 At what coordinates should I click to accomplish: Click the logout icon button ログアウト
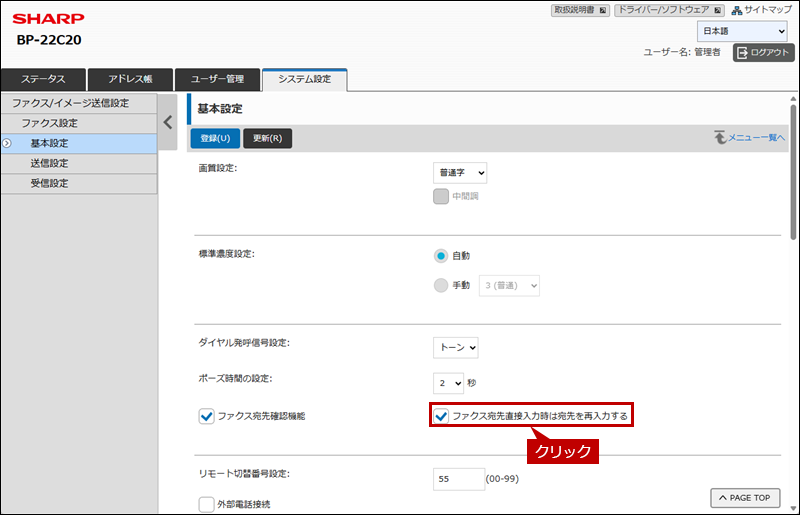[764, 52]
